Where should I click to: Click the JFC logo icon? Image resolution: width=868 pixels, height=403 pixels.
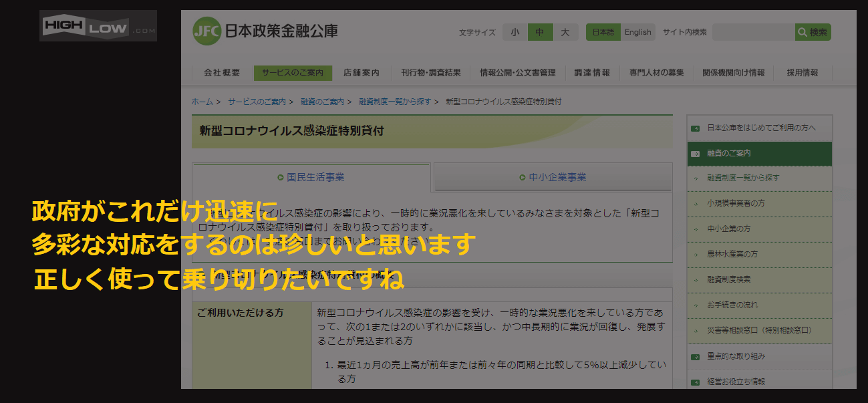(x=206, y=31)
